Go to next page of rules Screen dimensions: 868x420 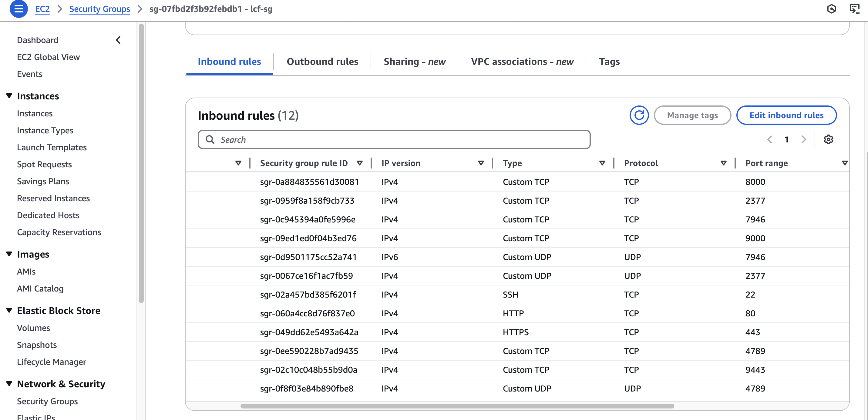pyautogui.click(x=804, y=139)
